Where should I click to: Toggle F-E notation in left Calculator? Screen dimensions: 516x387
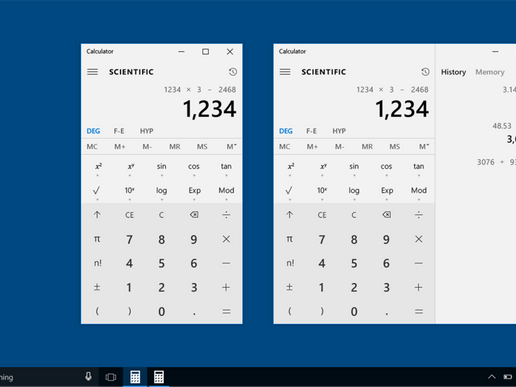click(x=119, y=131)
